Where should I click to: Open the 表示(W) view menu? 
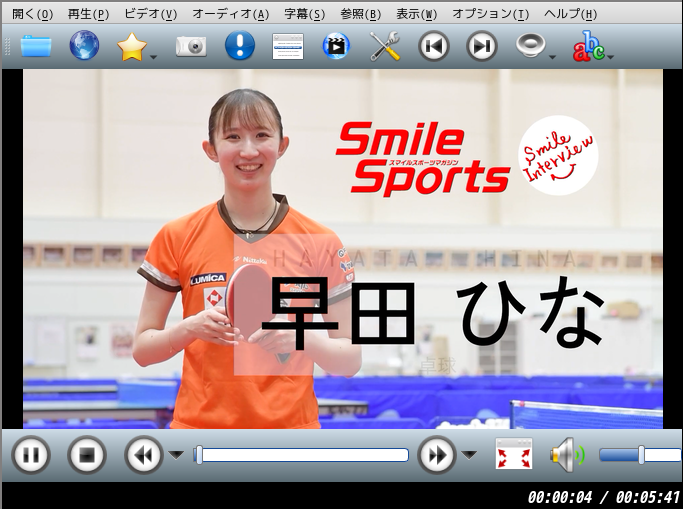coord(416,14)
